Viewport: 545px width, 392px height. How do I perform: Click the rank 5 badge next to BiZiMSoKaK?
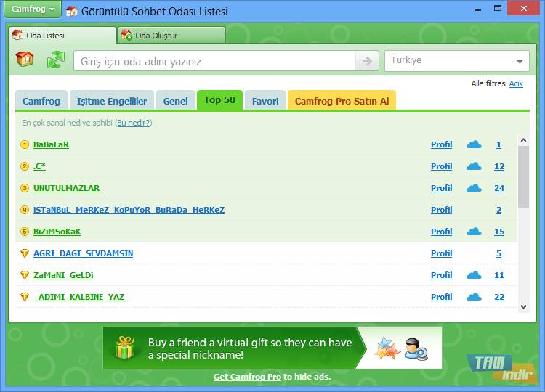pos(25,232)
